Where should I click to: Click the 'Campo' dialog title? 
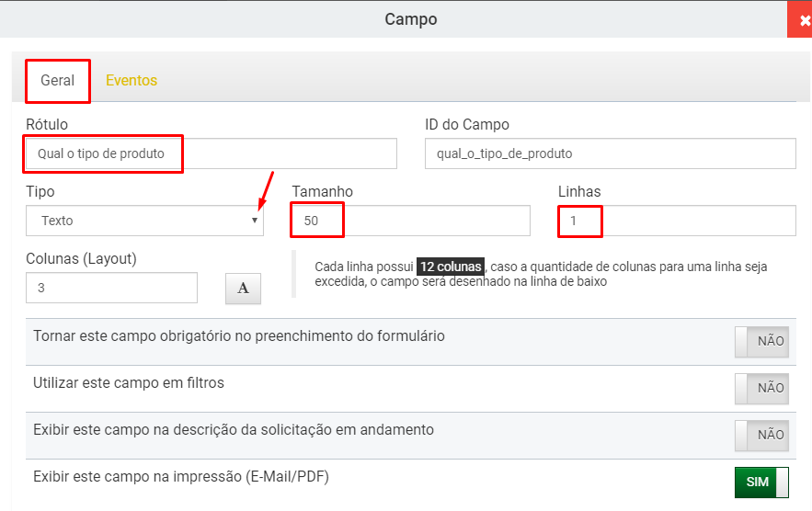click(x=411, y=19)
